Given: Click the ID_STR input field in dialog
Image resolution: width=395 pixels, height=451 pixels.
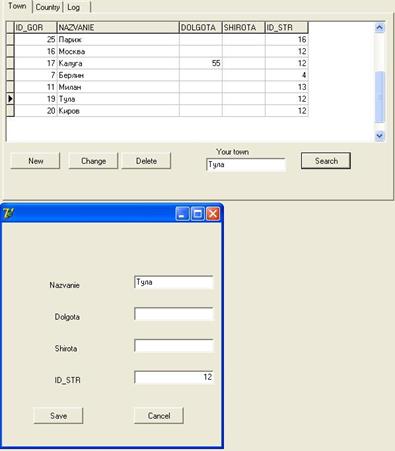Looking at the screenshot, I should [x=174, y=377].
